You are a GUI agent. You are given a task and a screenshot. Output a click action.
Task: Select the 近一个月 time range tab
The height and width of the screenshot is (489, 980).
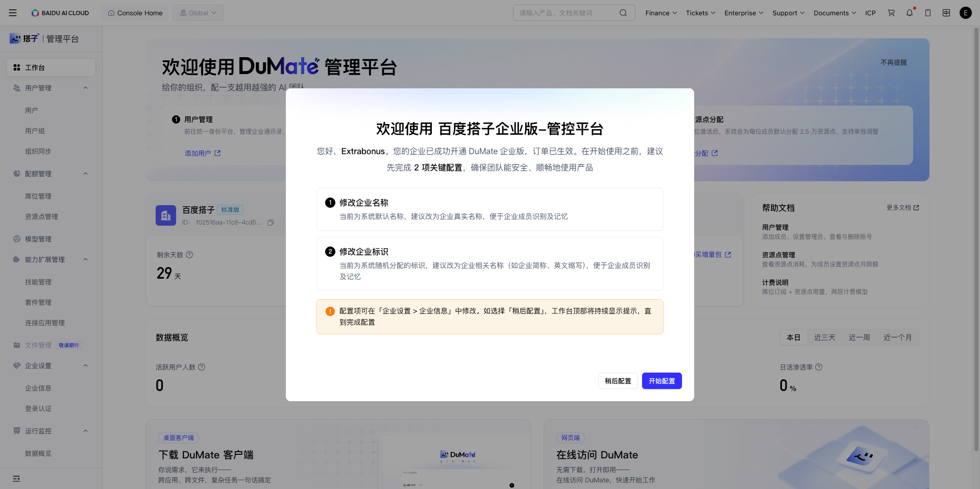tap(898, 337)
